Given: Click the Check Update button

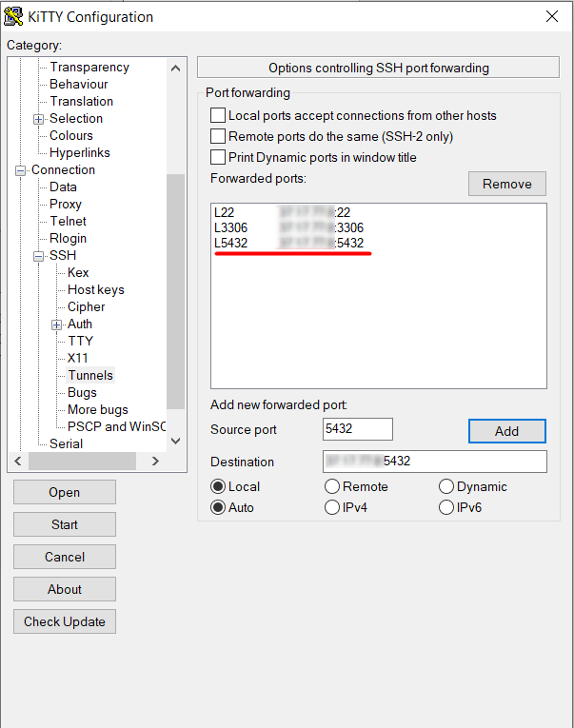Looking at the screenshot, I should pyautogui.click(x=65, y=621).
